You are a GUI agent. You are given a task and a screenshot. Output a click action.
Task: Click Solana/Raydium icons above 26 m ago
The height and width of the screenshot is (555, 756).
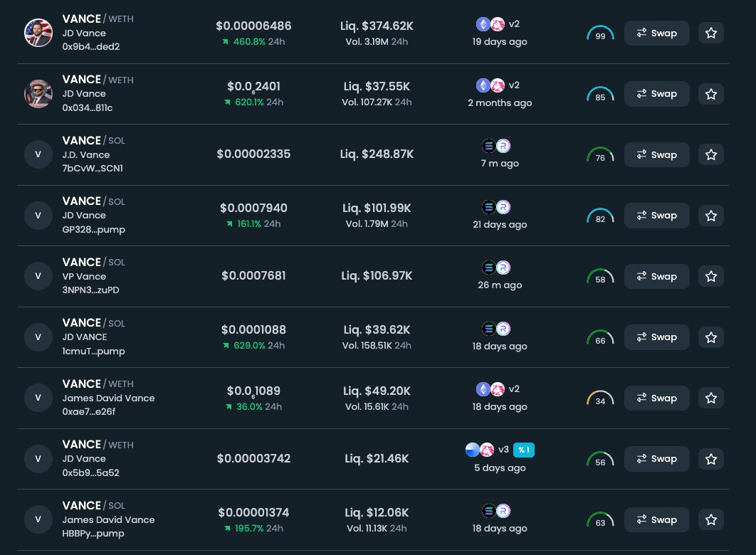(496, 268)
